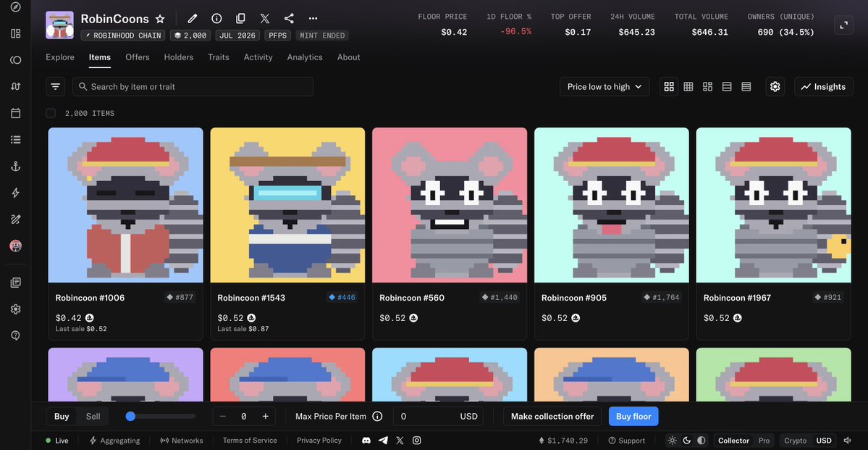Image resolution: width=868 pixels, height=450 pixels.
Task: Open Terms of Service link
Action: tap(250, 441)
